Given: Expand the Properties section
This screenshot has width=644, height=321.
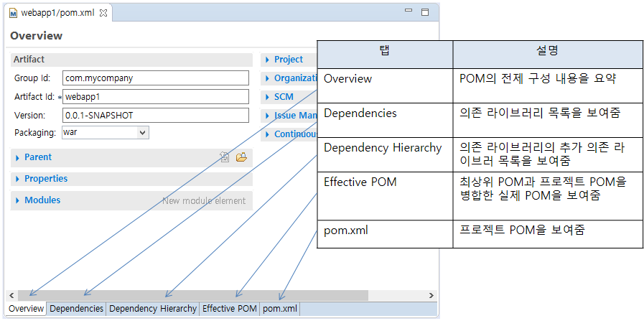Looking at the screenshot, I should 17,180.
